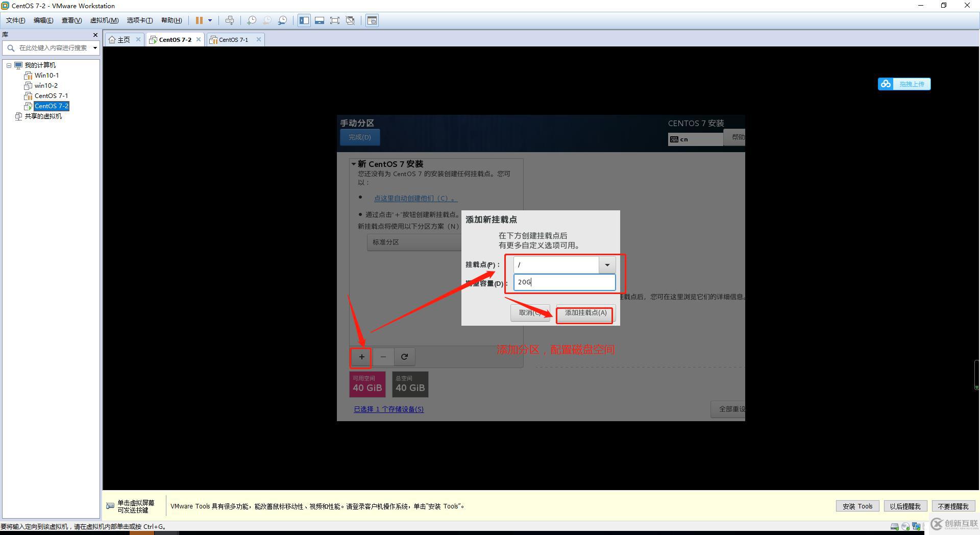The width and height of the screenshot is (980, 535).
Task: Enter full screen mode icon
Action: tap(335, 20)
